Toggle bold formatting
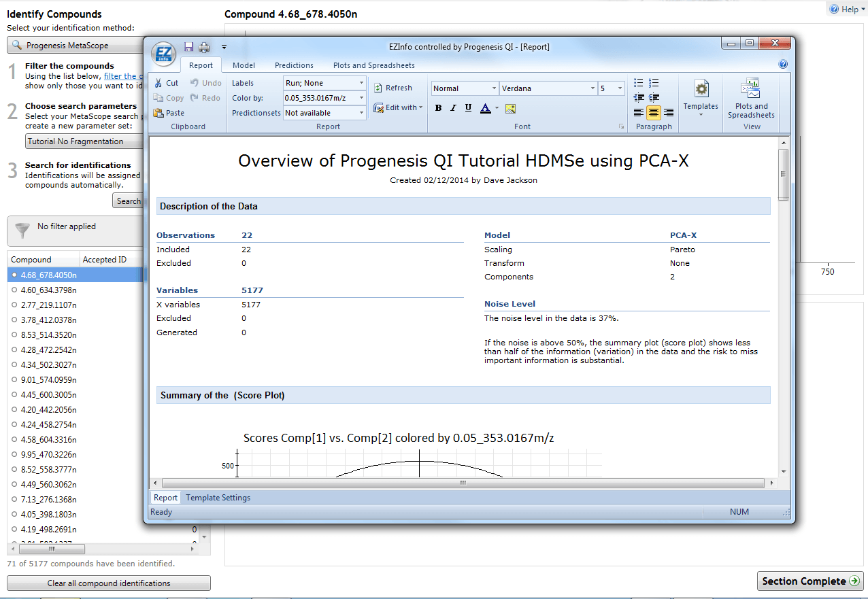This screenshot has width=868, height=599. 438,107
